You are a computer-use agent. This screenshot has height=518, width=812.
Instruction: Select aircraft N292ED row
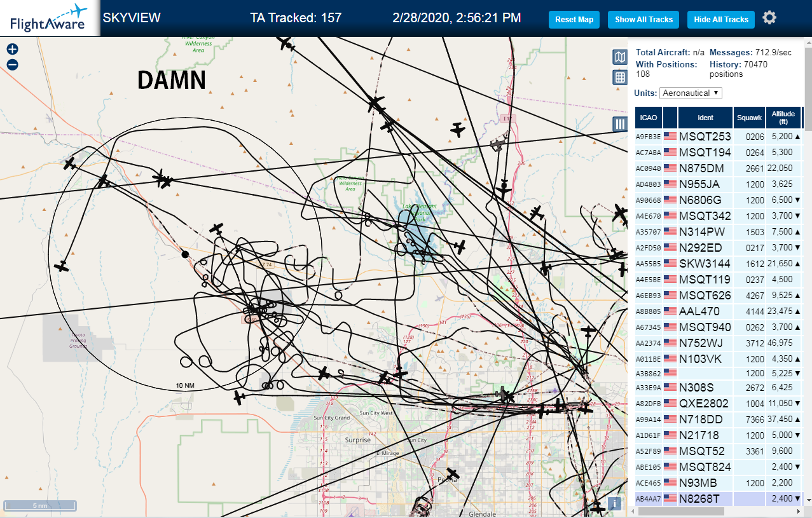719,247
